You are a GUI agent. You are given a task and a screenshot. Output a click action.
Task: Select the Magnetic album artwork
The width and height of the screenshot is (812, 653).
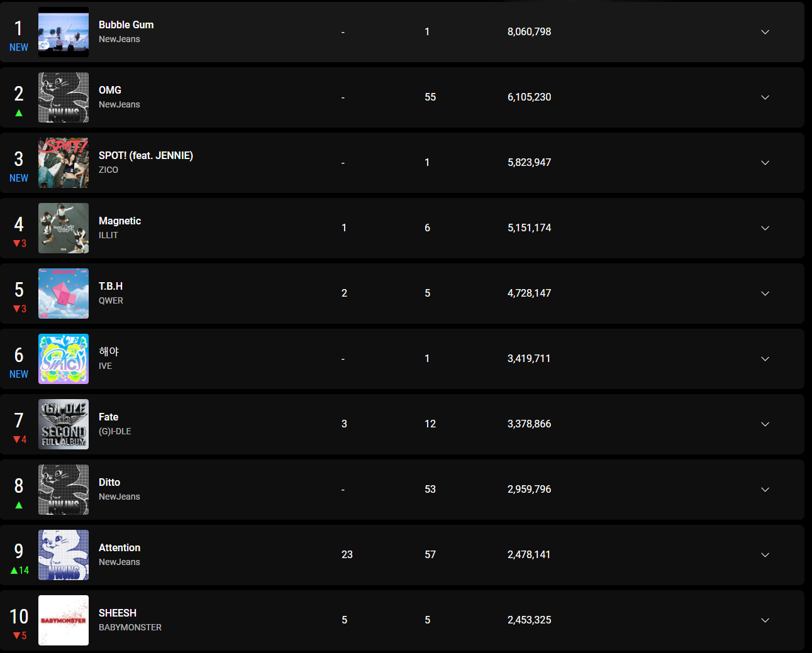tap(64, 228)
